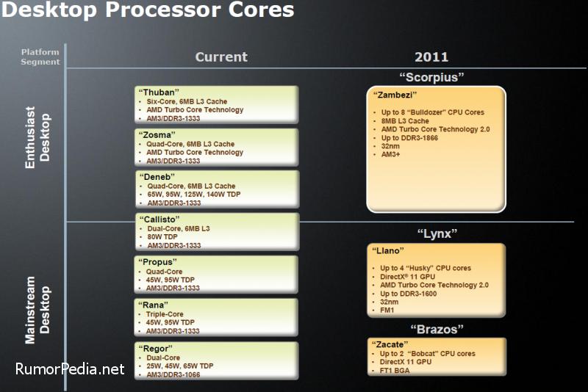Click the "Brazos" platform heading
This screenshot has height=392, width=588.
click(437, 330)
